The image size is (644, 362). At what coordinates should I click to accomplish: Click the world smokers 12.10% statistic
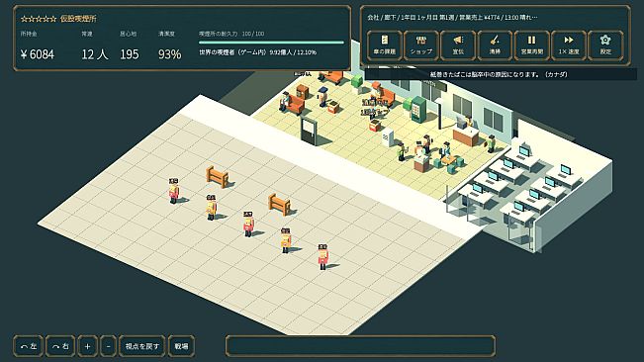257,52
